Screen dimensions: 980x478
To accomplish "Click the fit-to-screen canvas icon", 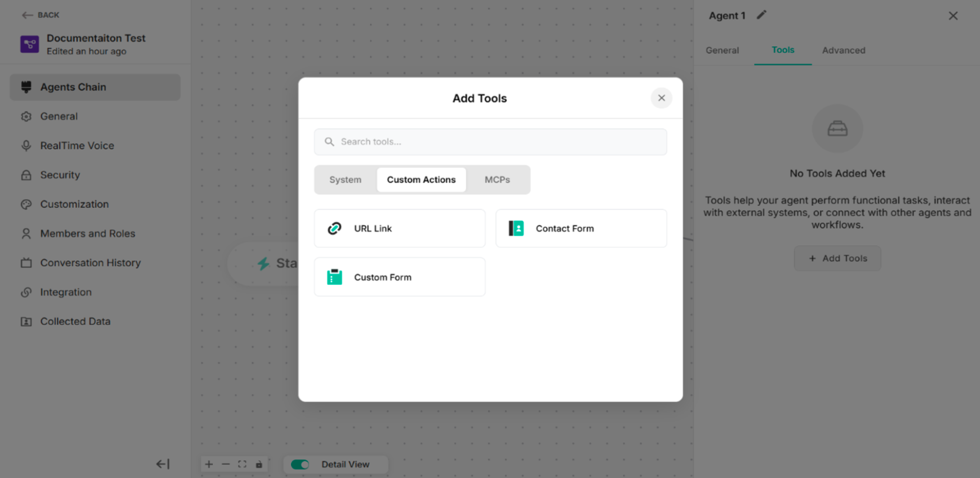I will [242, 464].
